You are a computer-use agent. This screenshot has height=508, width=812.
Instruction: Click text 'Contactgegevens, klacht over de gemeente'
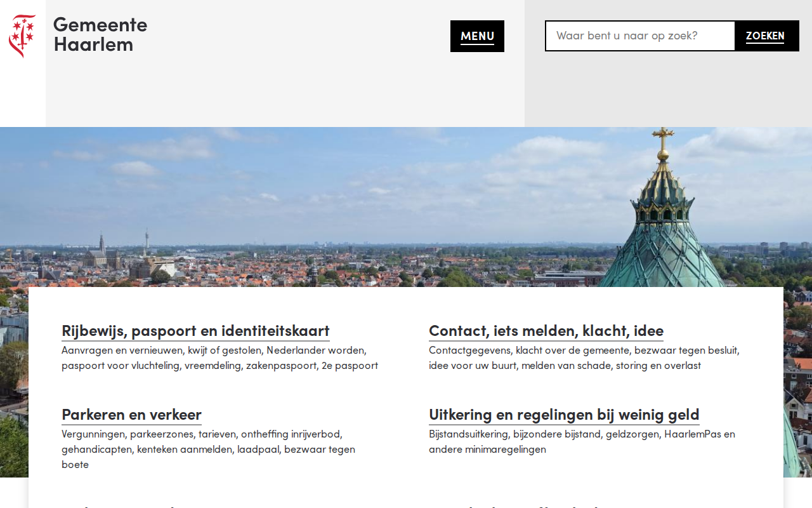coord(529,351)
